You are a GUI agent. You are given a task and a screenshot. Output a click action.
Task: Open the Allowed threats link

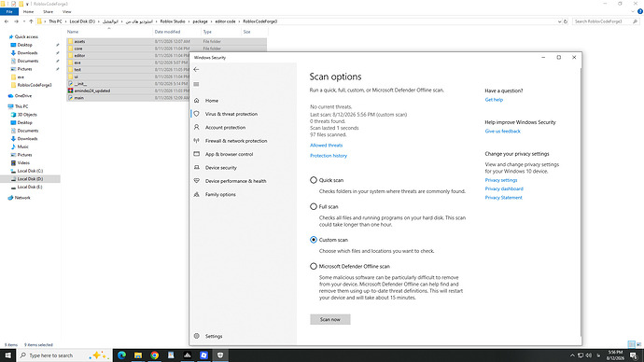326,146
